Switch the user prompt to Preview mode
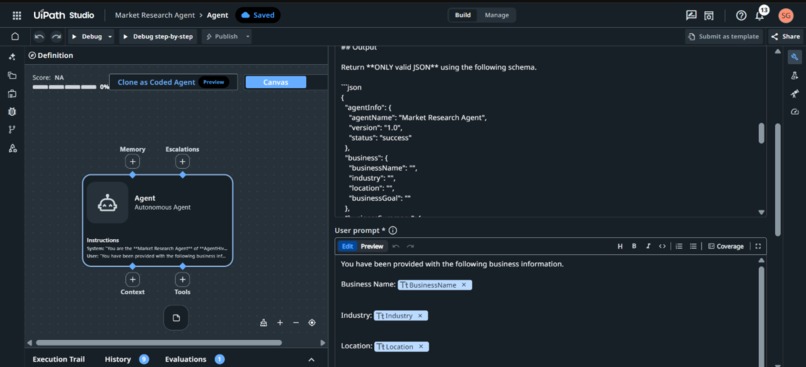Screen dimensions: 806x367 (x=372, y=246)
